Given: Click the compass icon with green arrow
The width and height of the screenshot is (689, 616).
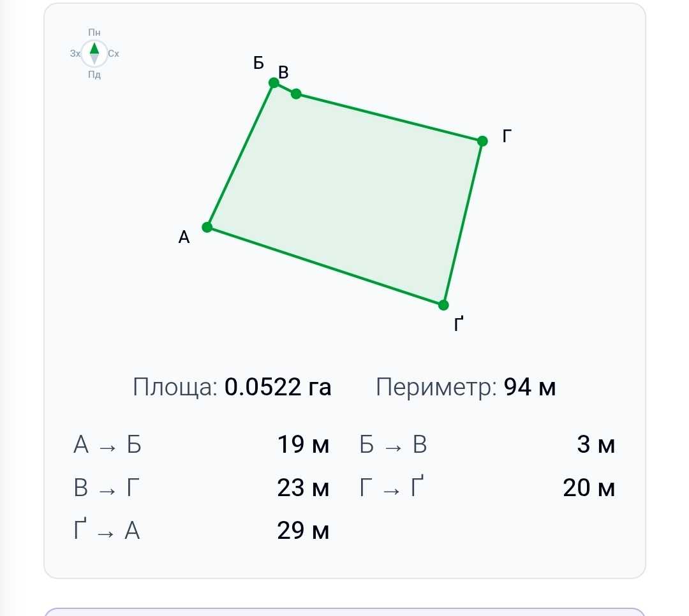Looking at the screenshot, I should pyautogui.click(x=94, y=53).
